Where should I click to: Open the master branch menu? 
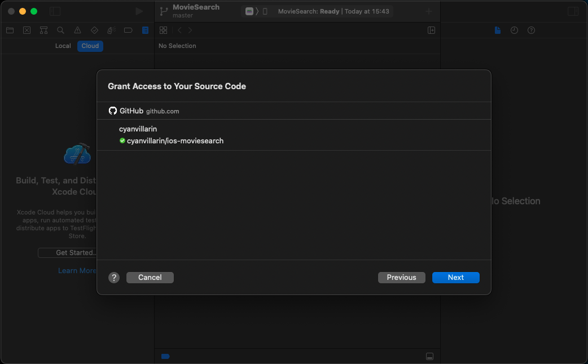(x=183, y=15)
